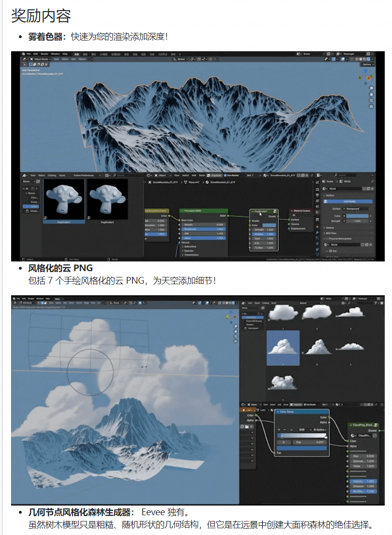Add a color stop with the plus icon
Viewport: 392px width, 535px height.
(x=279, y=430)
